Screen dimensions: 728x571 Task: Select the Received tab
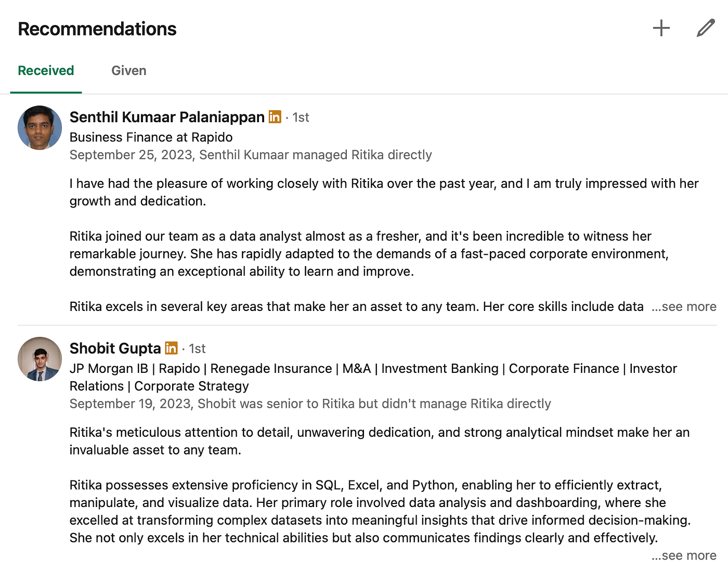[x=46, y=70]
